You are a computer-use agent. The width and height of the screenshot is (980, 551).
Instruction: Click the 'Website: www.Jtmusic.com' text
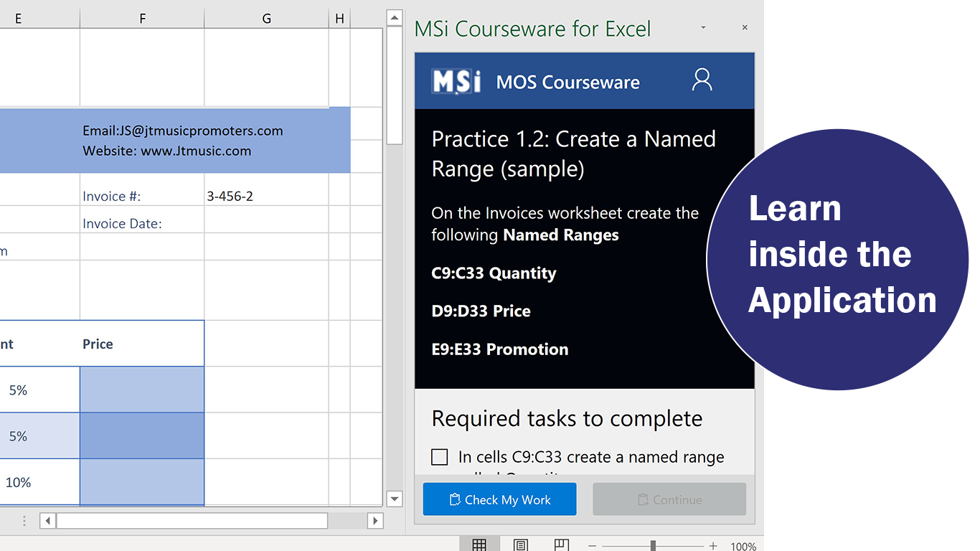point(167,151)
